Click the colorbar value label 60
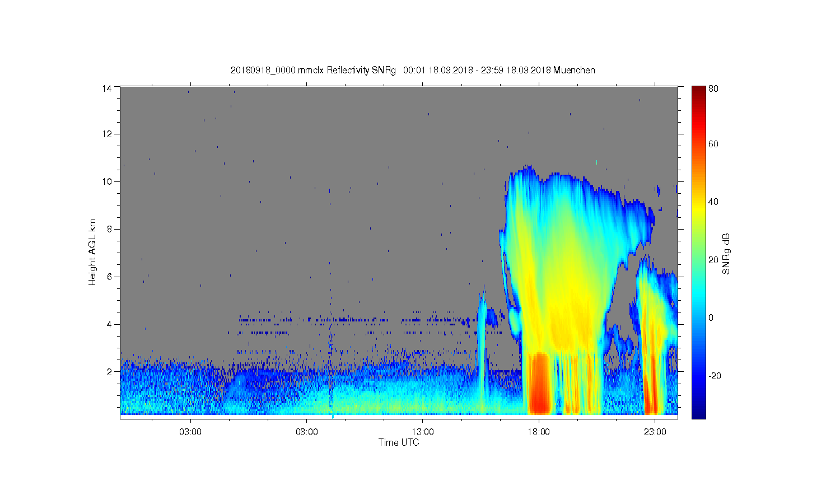Image resolution: width=840 pixels, height=504 pixels. coord(713,144)
